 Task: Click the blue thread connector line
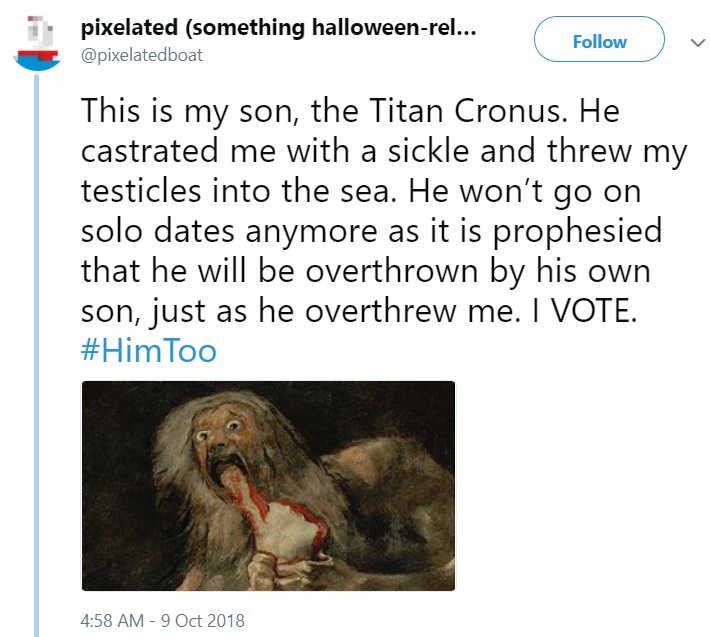click(x=37, y=355)
